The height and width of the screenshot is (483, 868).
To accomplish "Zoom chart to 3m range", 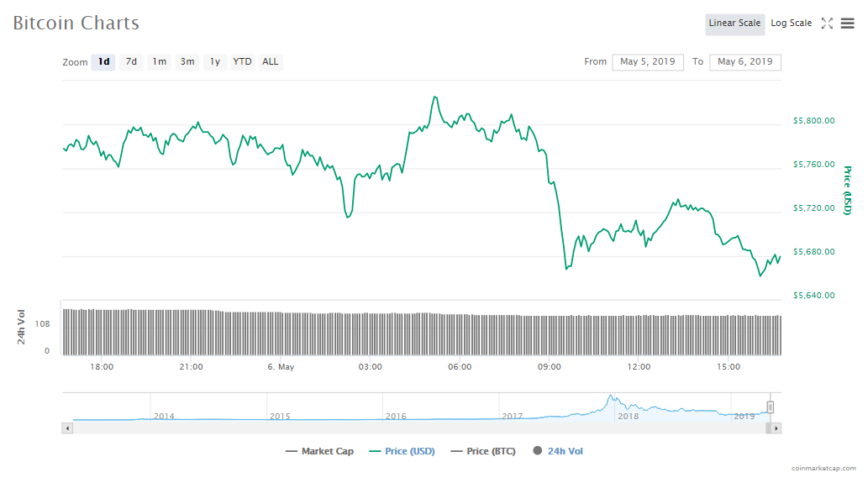I will [x=187, y=62].
